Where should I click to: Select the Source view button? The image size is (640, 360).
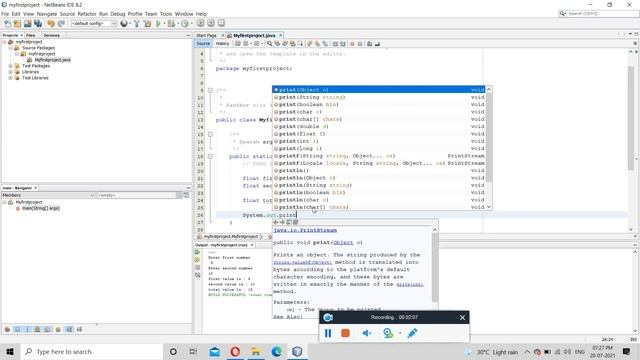[x=203, y=44]
